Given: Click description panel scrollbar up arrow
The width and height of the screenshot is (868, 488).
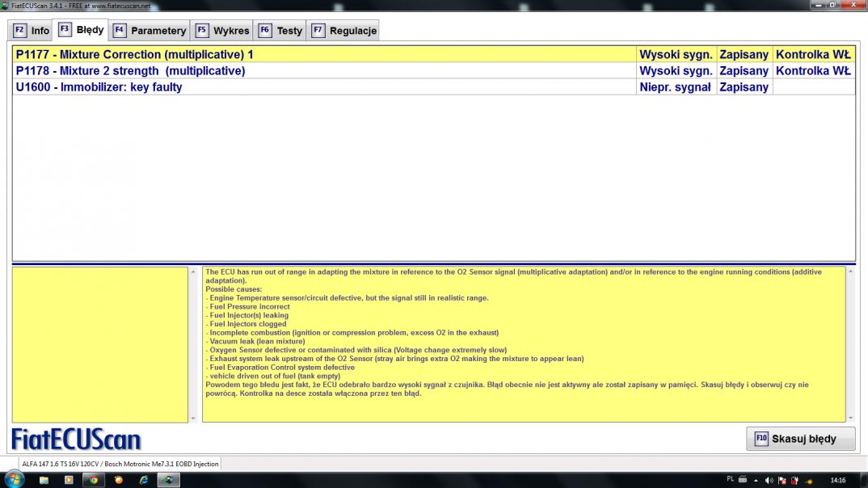Looking at the screenshot, I should (850, 271).
